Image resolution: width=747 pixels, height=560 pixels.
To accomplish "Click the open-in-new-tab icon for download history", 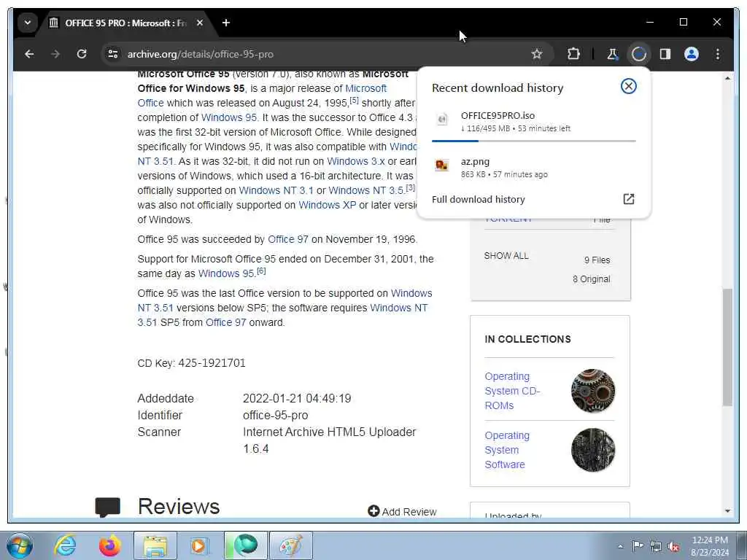I will coord(628,199).
